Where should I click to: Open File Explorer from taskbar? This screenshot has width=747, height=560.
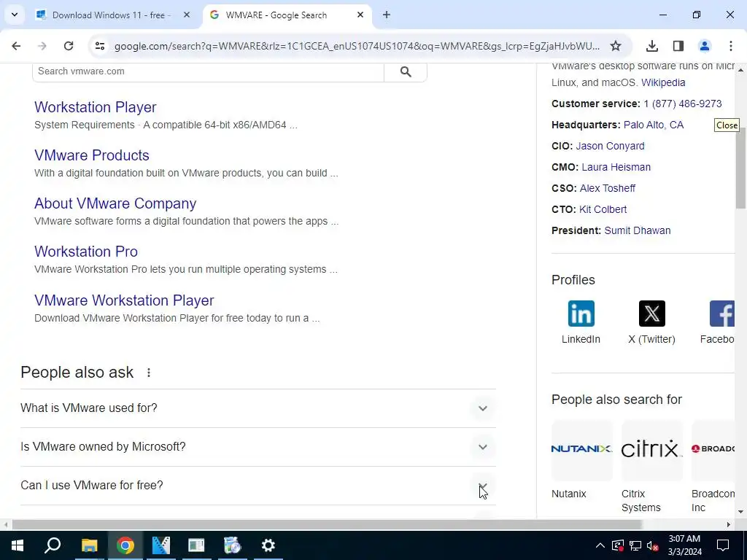89,545
